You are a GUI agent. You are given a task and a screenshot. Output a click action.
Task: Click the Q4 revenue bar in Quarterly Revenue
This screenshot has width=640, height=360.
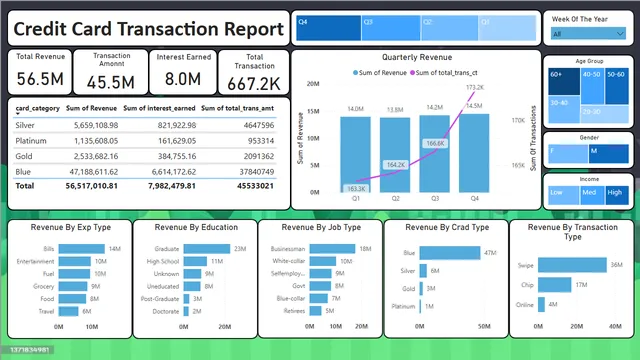click(x=474, y=153)
